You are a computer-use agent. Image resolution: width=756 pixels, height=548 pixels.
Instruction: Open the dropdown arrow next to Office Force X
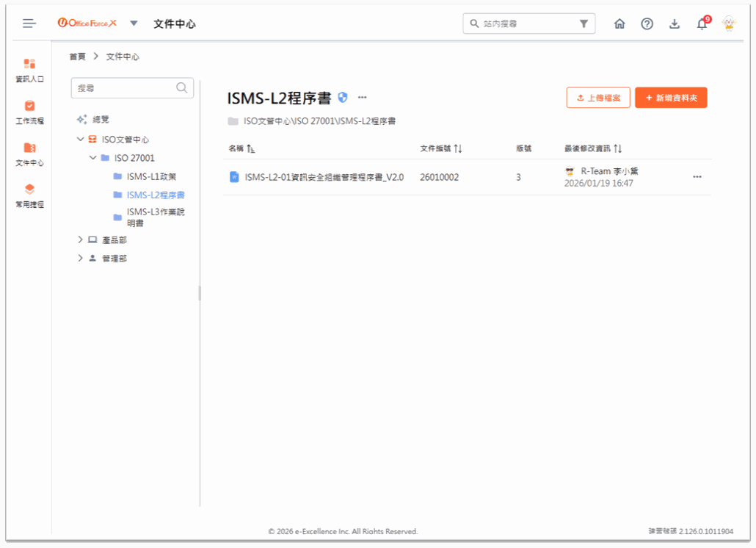pyautogui.click(x=134, y=24)
